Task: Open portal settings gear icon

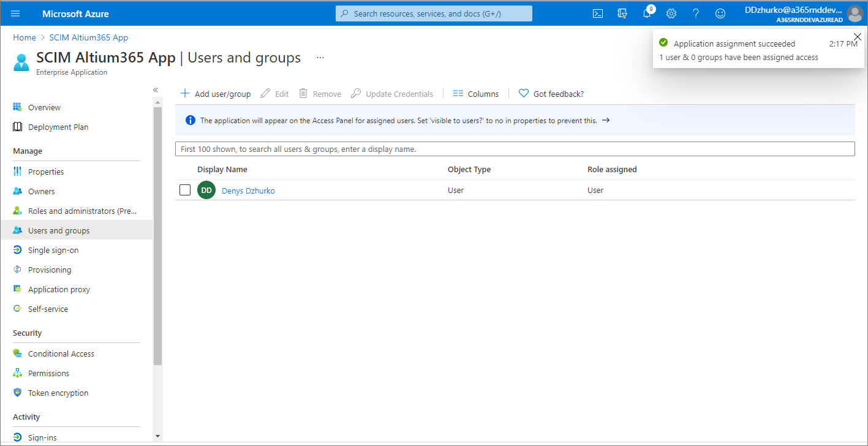Action: click(671, 13)
